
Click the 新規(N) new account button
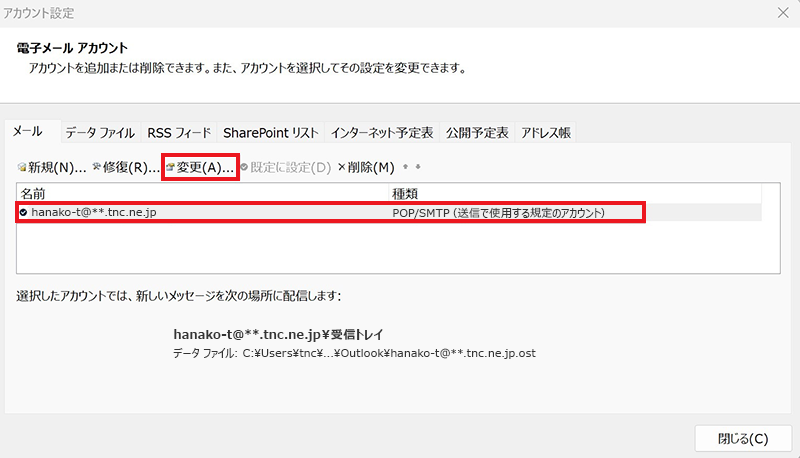click(x=52, y=167)
